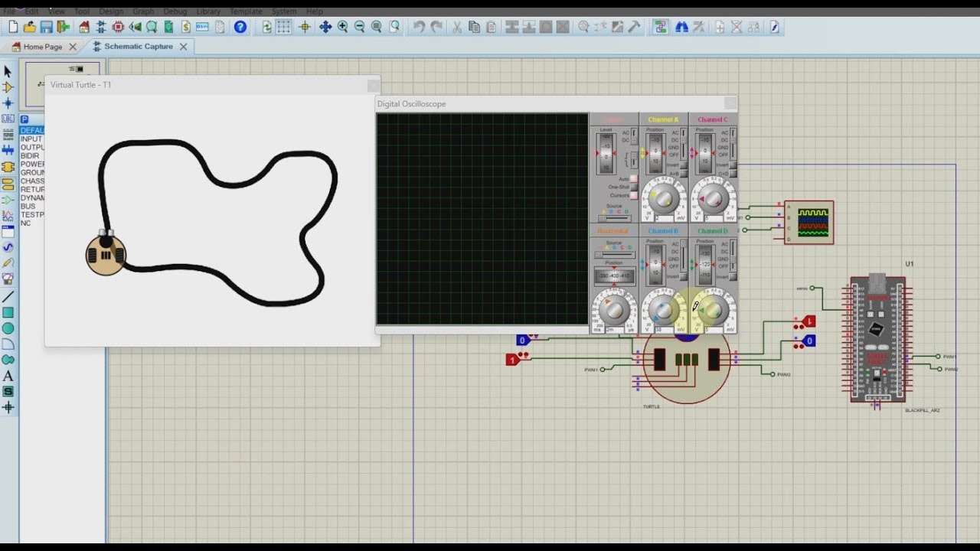The image size is (980, 551).
Task: Click the blue Help question mark icon
Action: [240, 27]
